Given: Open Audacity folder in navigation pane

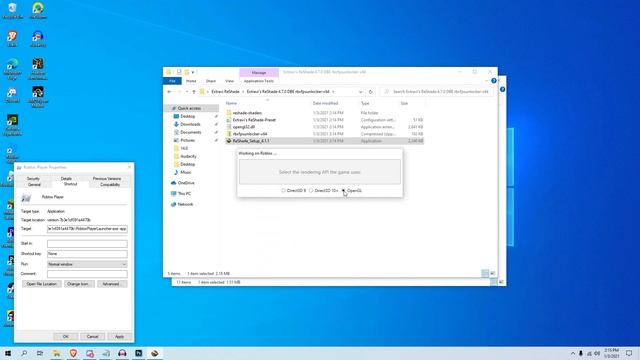Looking at the screenshot, I should click(188, 156).
